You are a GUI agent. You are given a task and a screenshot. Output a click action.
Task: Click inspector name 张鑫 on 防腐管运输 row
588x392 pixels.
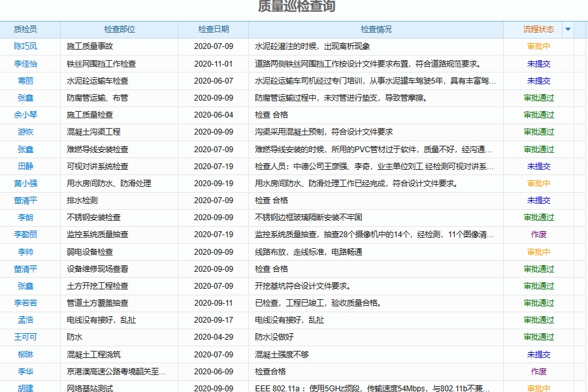point(25,97)
